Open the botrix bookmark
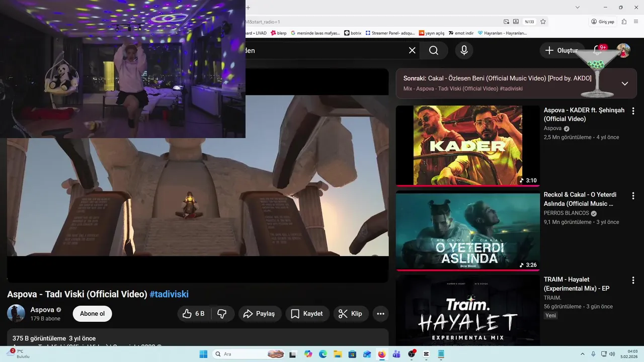Screen dimensions: 644x362 [x=353, y=33]
